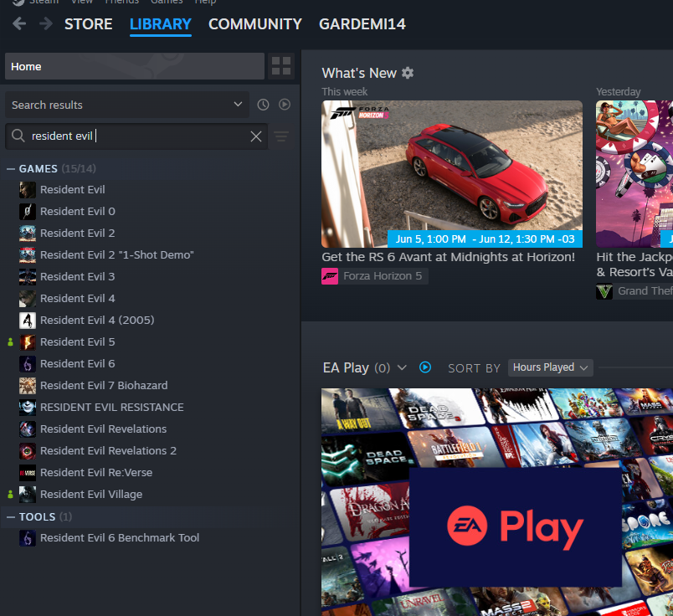Image resolution: width=673 pixels, height=616 pixels.
Task: Click Forza Horizon 5 pink icon
Action: click(x=330, y=276)
